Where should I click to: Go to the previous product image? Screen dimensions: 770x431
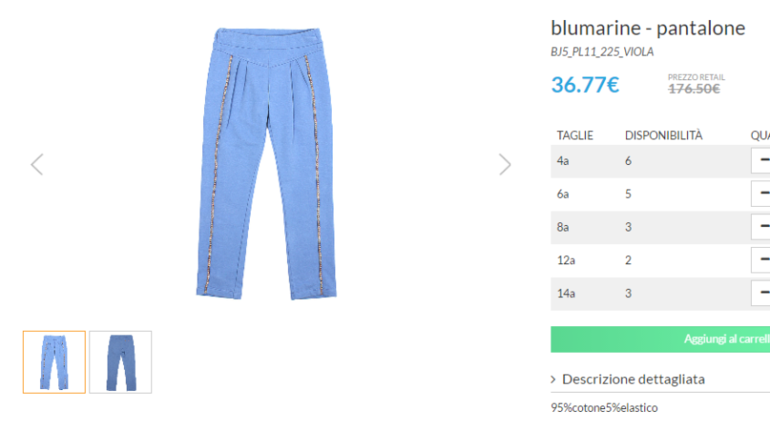click(37, 164)
